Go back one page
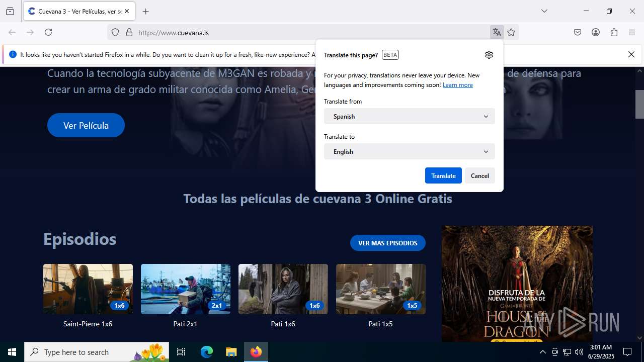644x362 pixels. coord(12,32)
